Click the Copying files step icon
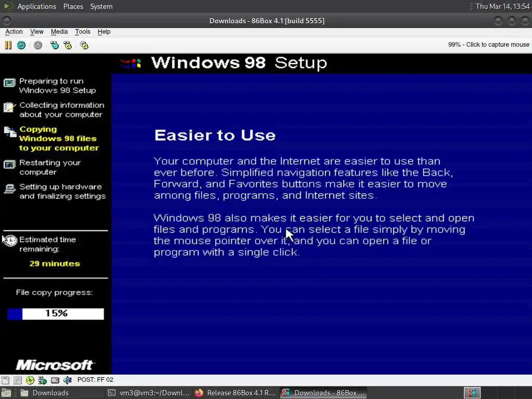 (x=10, y=132)
